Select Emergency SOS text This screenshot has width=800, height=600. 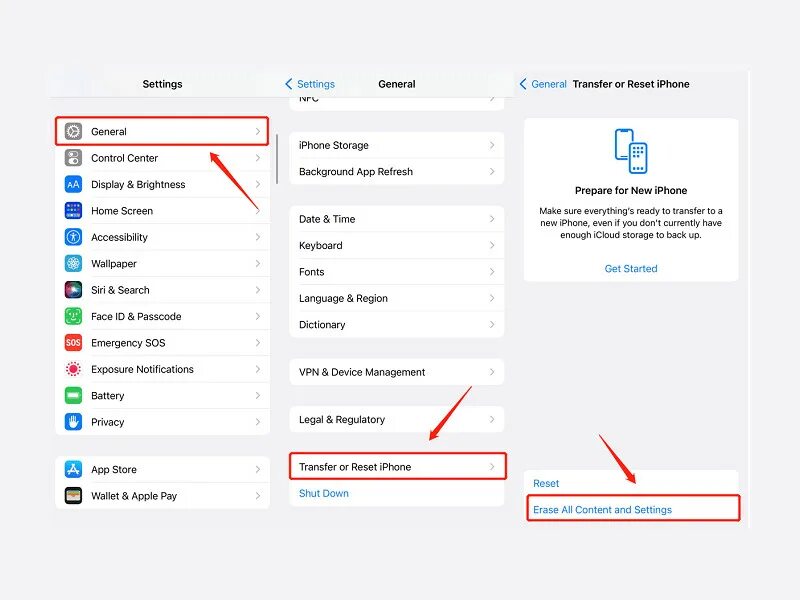(x=128, y=343)
